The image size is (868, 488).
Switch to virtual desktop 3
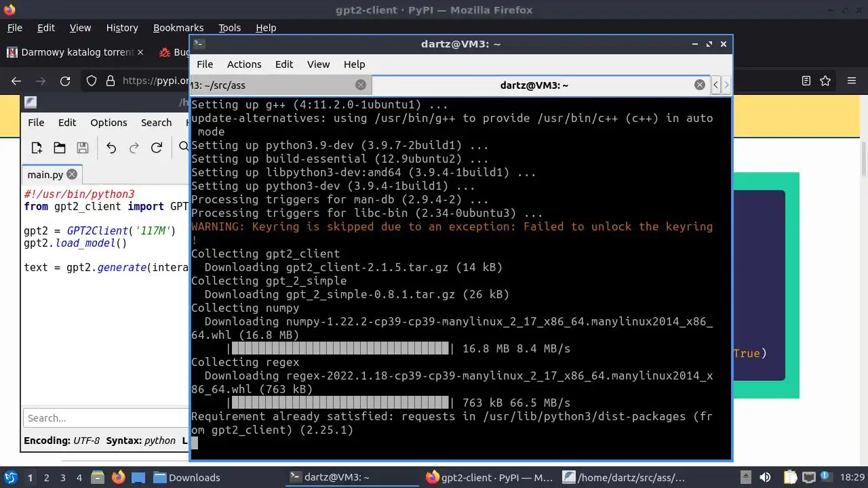click(x=63, y=477)
